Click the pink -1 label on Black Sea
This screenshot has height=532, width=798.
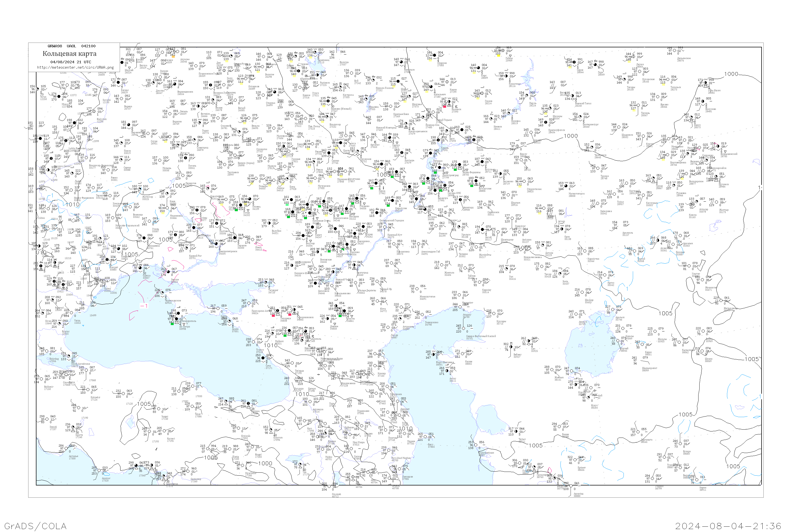pos(144,306)
